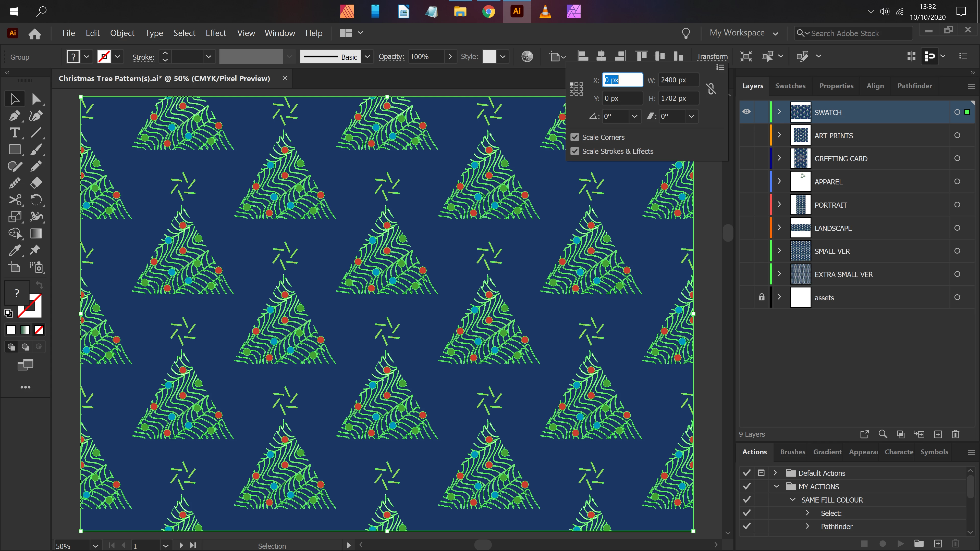Open VLC from the taskbar
The width and height of the screenshot is (980, 551).
coord(545,11)
